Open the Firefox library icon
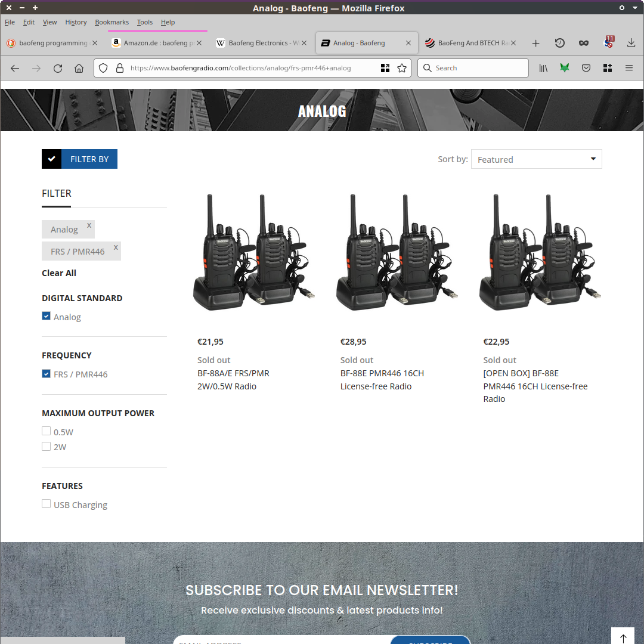Image resolution: width=644 pixels, height=644 pixels. (543, 69)
